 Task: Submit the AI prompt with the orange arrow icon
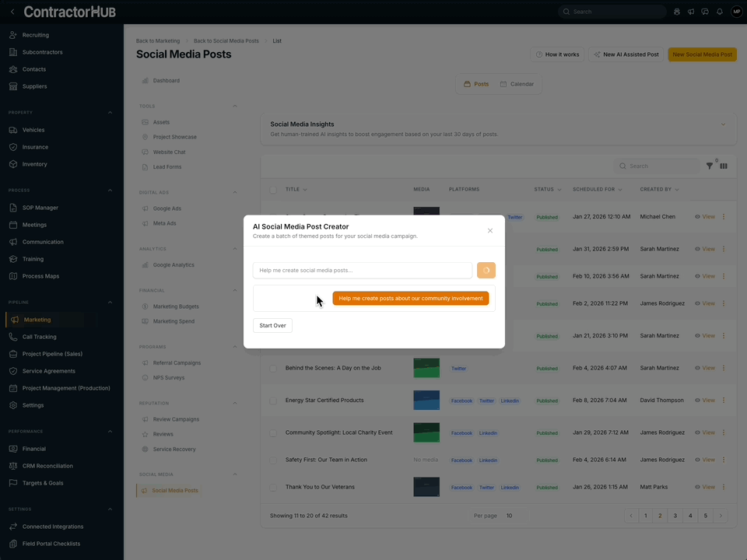(x=486, y=270)
